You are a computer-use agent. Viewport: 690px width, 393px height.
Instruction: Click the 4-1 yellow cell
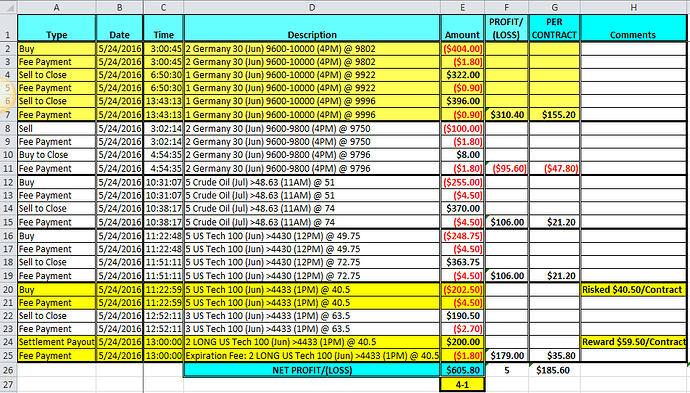tap(462, 385)
